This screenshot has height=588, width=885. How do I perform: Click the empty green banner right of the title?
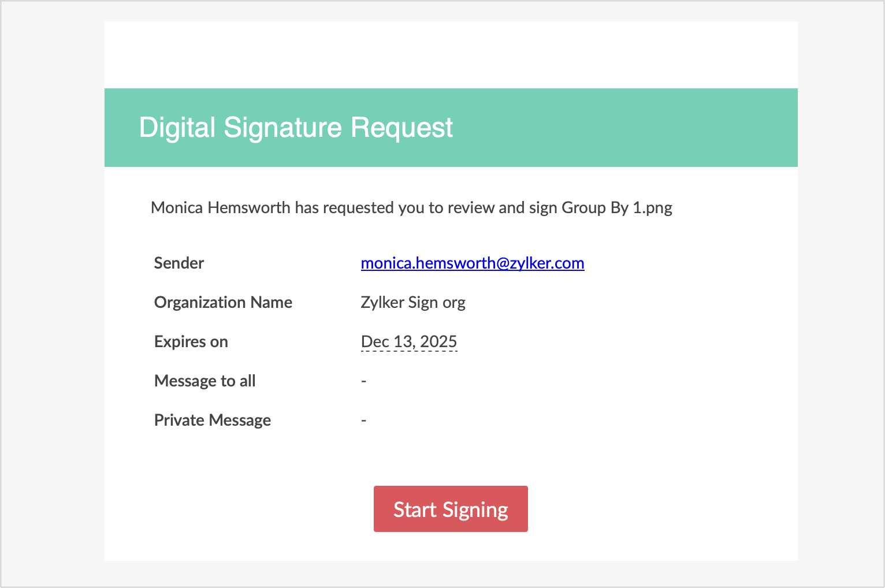point(624,128)
